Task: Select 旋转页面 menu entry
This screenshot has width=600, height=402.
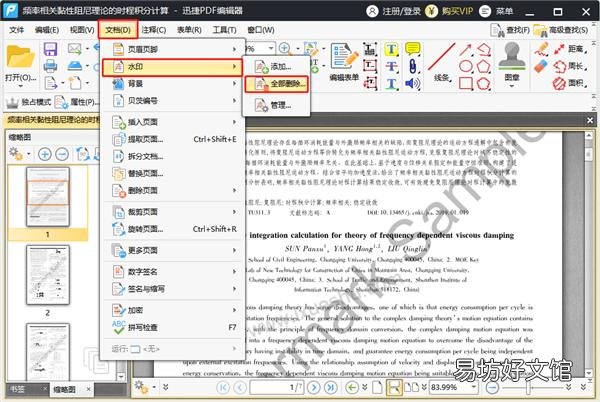Action: click(x=173, y=229)
